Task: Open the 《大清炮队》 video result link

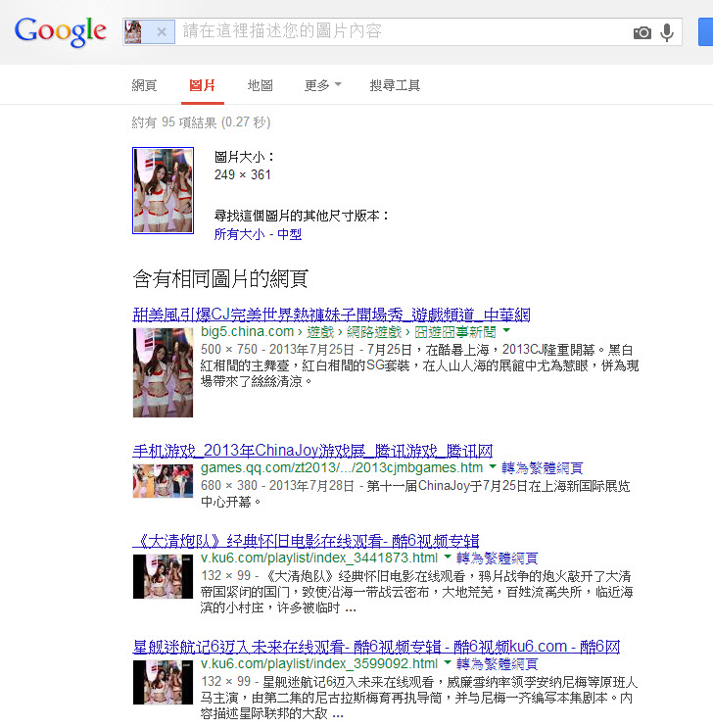Action: click(306, 540)
